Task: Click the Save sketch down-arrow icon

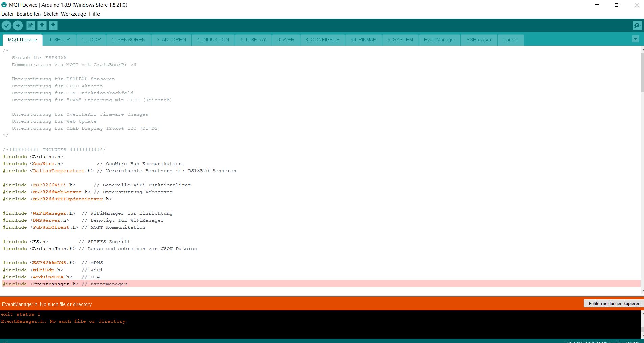Action: 53,25
